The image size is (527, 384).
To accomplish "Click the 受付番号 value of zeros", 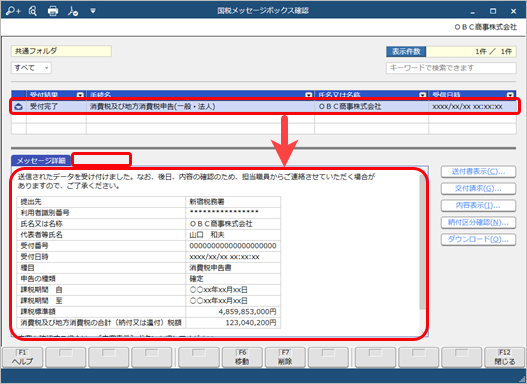I will click(x=233, y=246).
